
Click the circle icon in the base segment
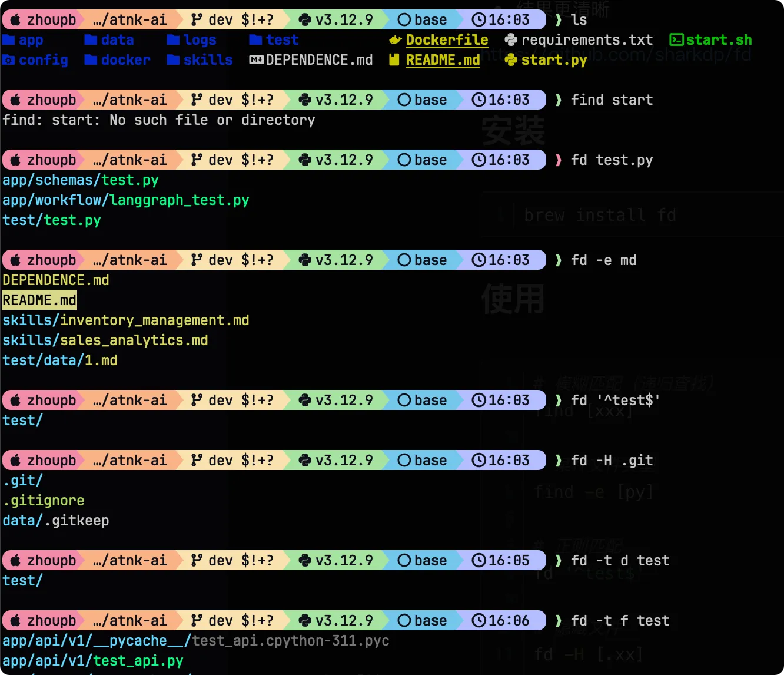[405, 19]
